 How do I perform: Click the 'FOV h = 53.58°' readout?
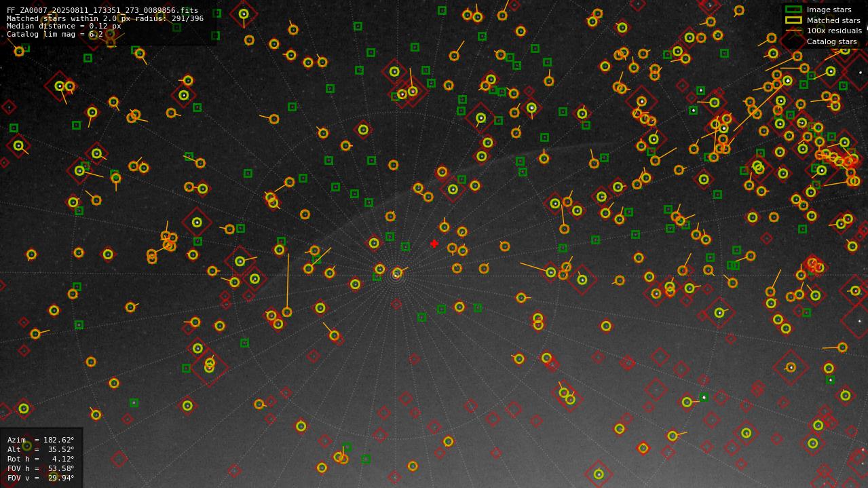pos(41,468)
